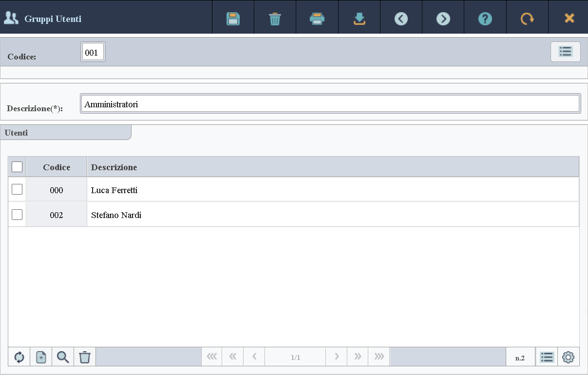This screenshot has width=588, height=378.
Task: Click the 1/1 page indicator
Action: [x=295, y=357]
